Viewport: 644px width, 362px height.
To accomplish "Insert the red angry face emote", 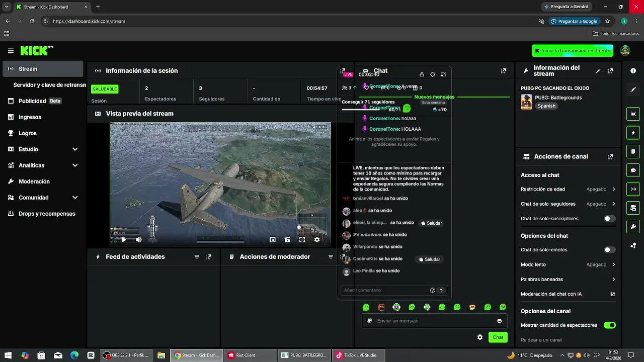I will click(381, 307).
